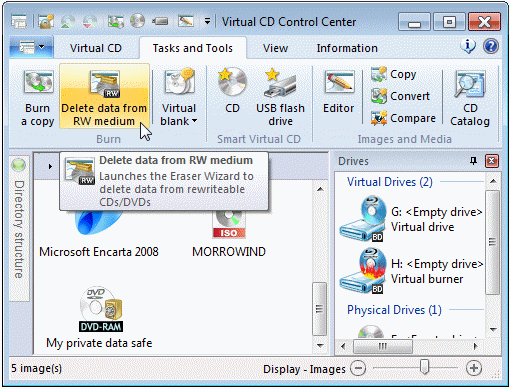Open the application menu button dropdown

pyautogui.click(x=31, y=47)
